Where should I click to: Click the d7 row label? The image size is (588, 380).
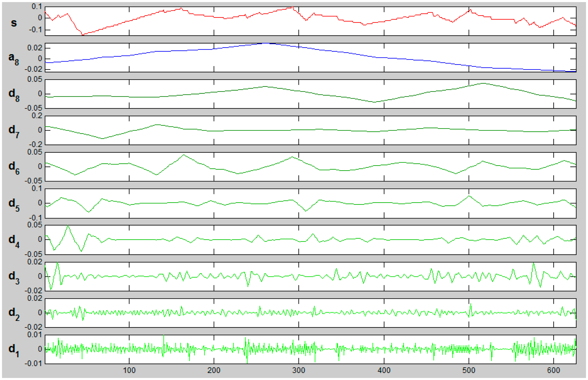pyautogui.click(x=14, y=131)
